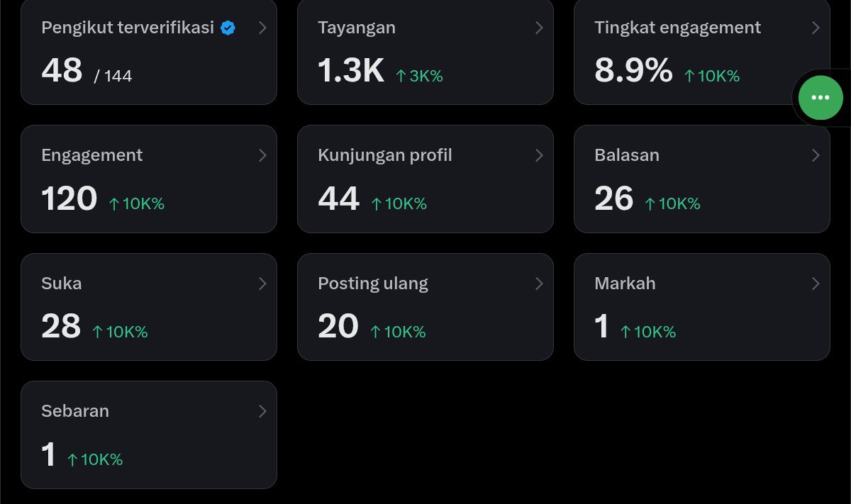Click chevron on Engagement card
This screenshot has height=504, width=851.
coord(262,155)
